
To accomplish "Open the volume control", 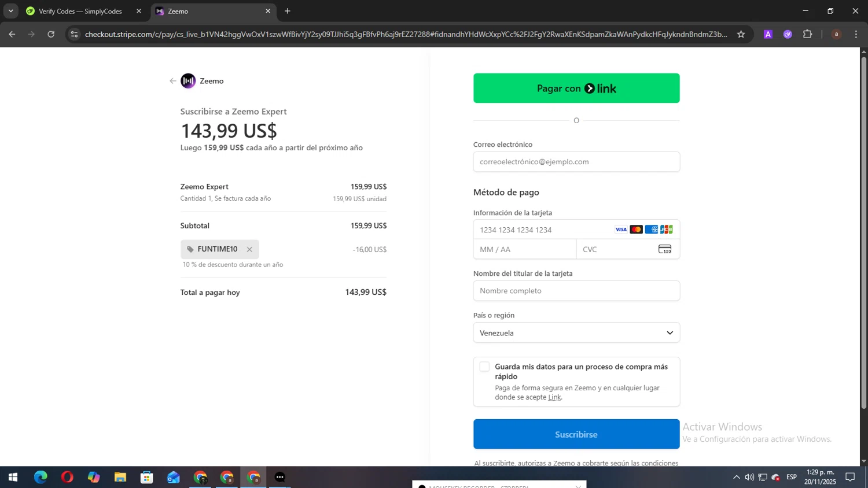I will (749, 477).
